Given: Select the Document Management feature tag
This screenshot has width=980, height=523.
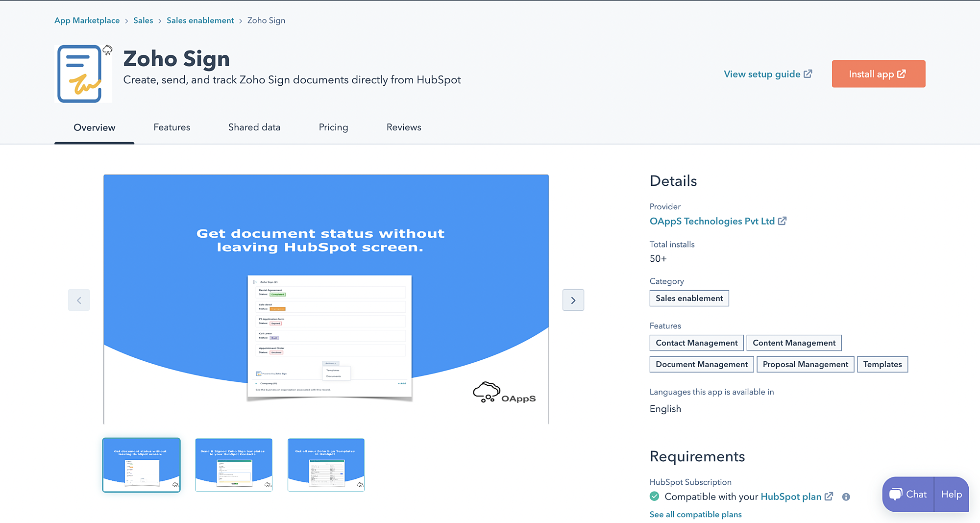Looking at the screenshot, I should pyautogui.click(x=702, y=365).
